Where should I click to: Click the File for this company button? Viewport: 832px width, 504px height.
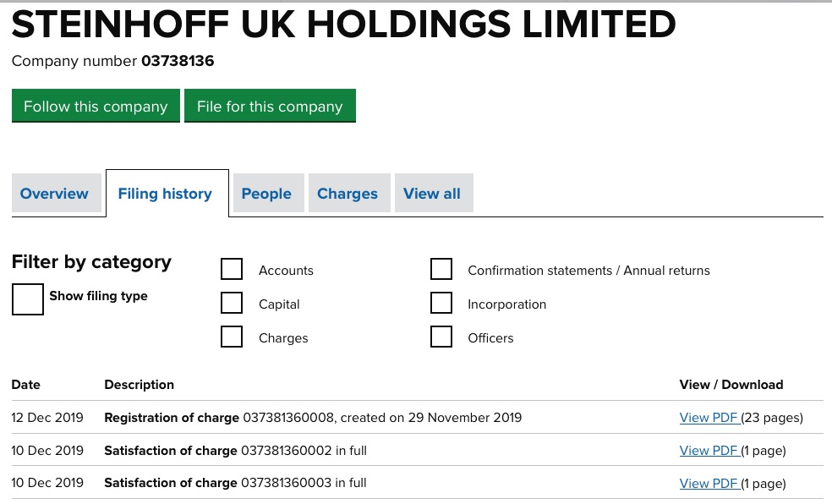point(270,106)
